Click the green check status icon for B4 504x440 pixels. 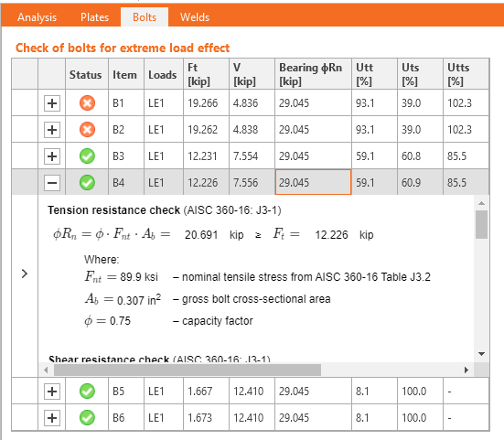[x=87, y=183]
